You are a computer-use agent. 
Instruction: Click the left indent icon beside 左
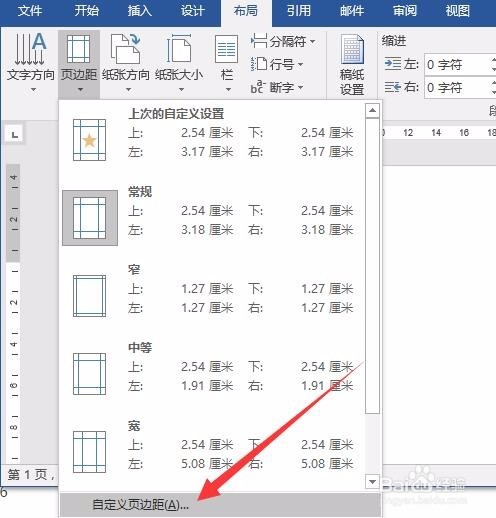point(393,64)
